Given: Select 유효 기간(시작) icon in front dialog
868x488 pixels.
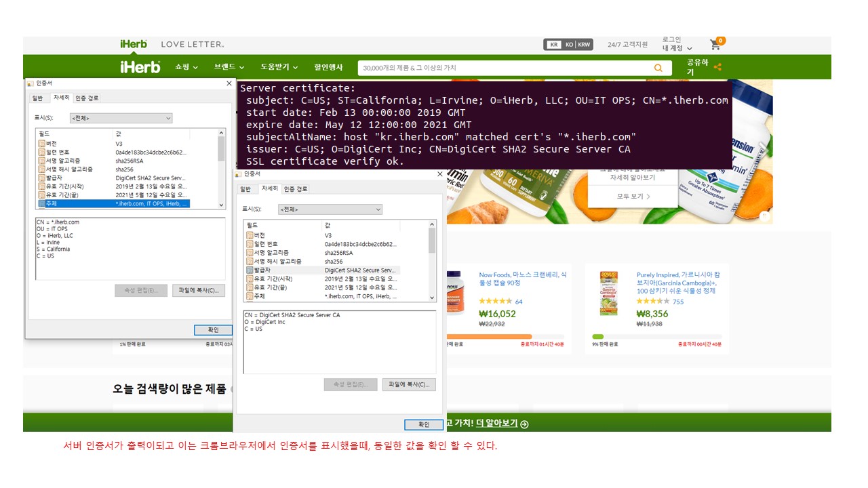Looking at the screenshot, I should pyautogui.click(x=250, y=279).
